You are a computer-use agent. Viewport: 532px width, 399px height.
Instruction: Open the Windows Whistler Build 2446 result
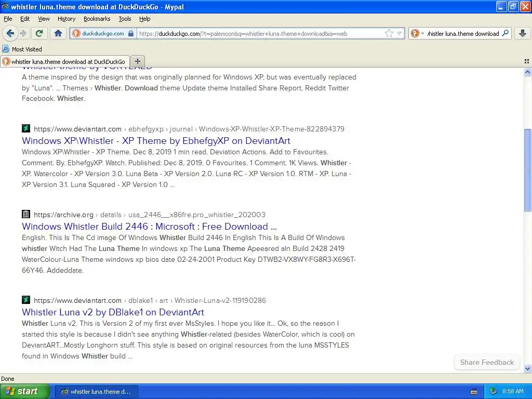149,227
